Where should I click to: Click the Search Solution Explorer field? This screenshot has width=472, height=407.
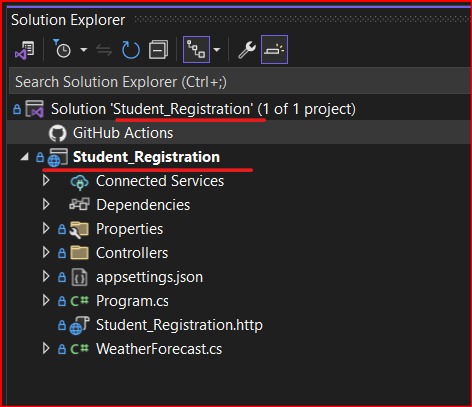click(239, 82)
